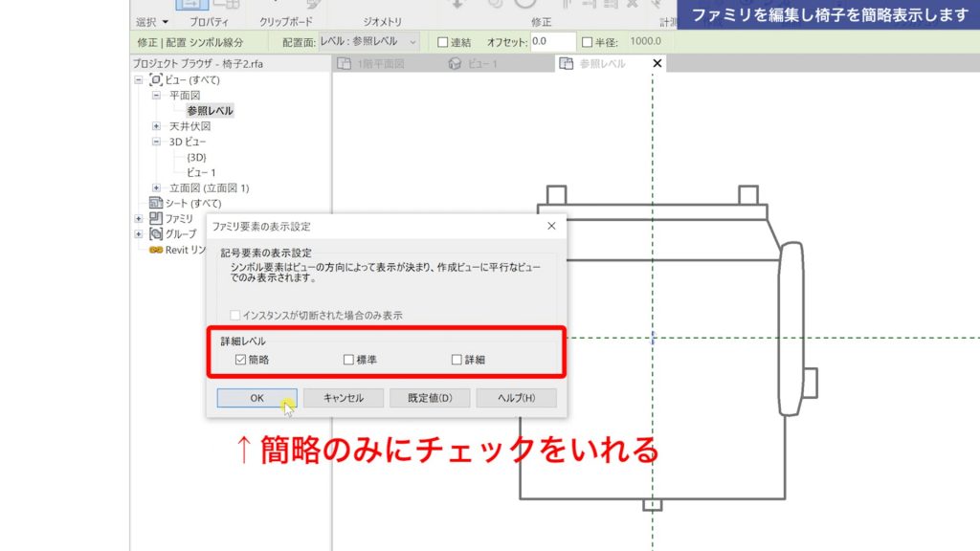Select the ビュー (すべて) icon at tree top
The height and width of the screenshot is (551, 980).
[x=156, y=79]
